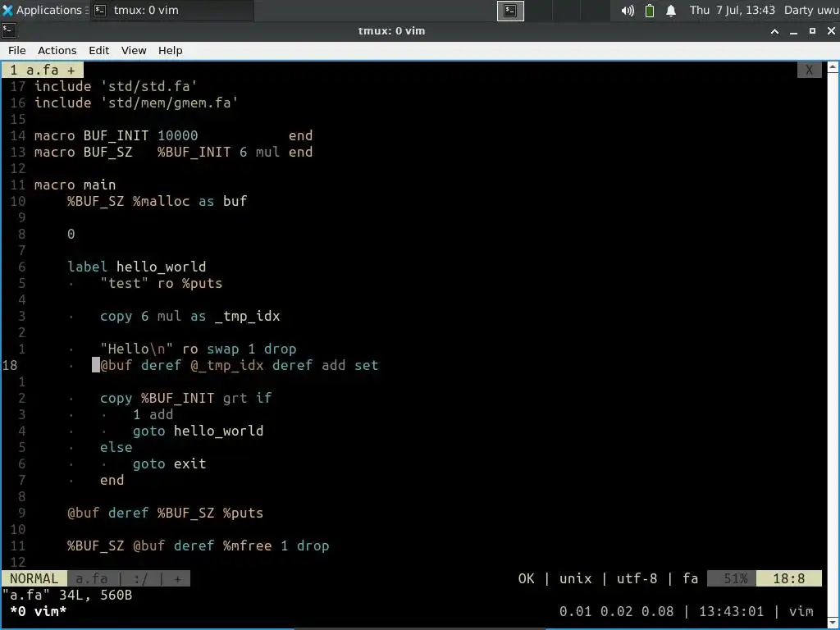
Task: Click 'std/std.fa' include path text
Action: click(x=149, y=86)
